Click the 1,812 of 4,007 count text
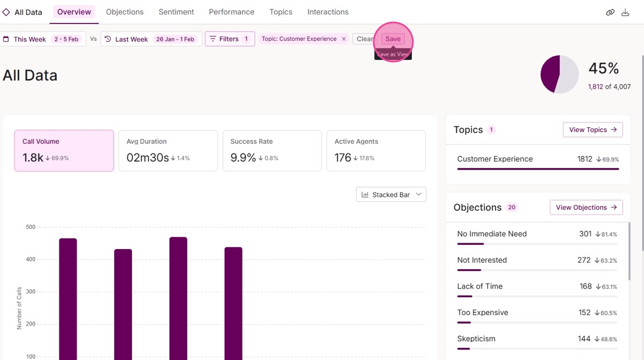Image resolution: width=644 pixels, height=360 pixels. click(x=609, y=87)
